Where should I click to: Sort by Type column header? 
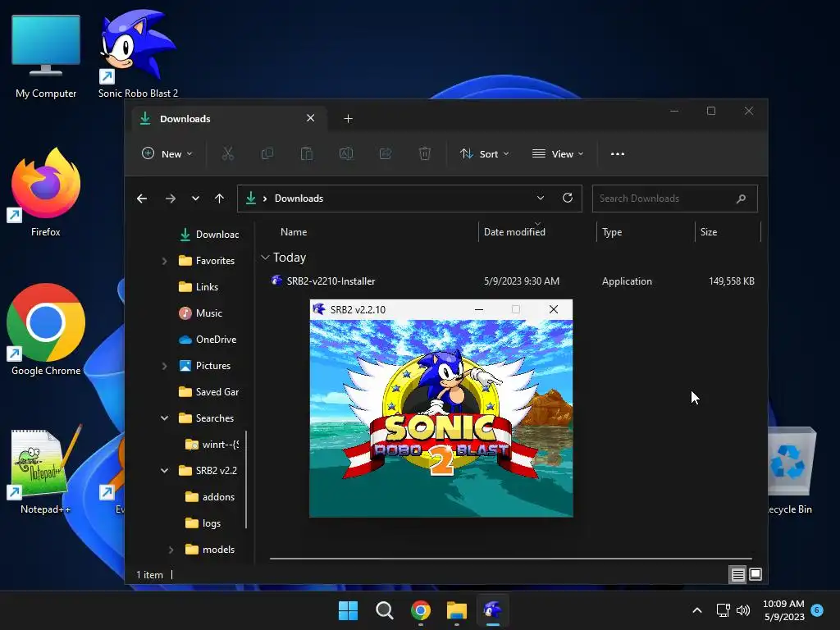pos(612,232)
